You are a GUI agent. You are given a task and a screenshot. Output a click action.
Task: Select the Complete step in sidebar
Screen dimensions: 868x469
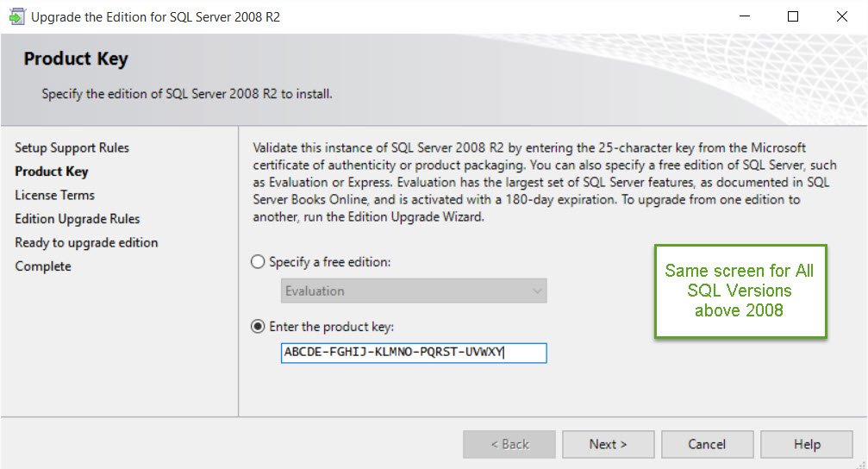coord(43,266)
